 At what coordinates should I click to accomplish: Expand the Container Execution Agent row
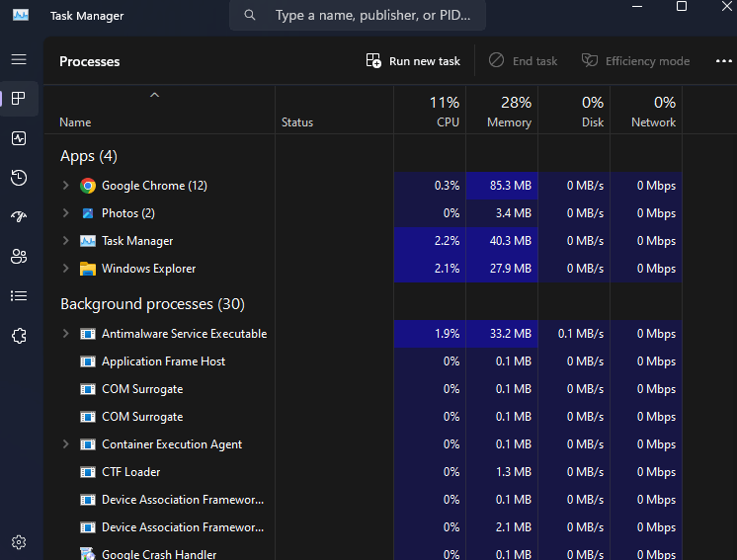[66, 444]
